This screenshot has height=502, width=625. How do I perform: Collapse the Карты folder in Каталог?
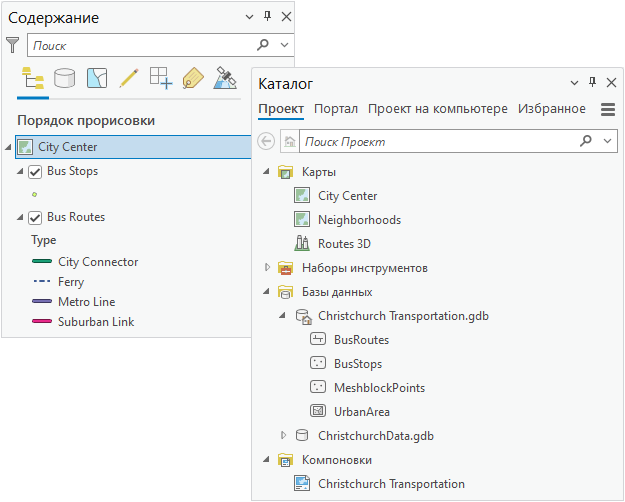pos(267,172)
